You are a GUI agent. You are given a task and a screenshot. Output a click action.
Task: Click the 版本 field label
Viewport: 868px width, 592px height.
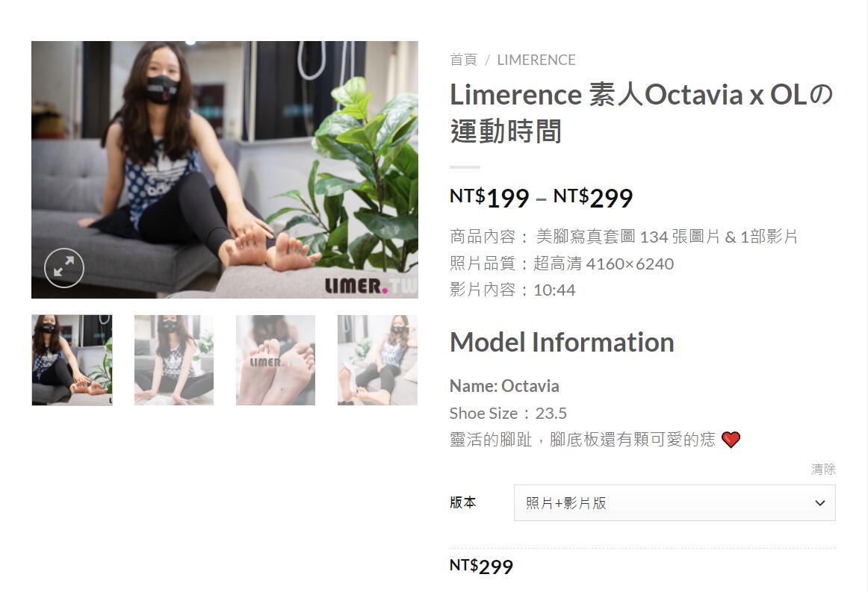pyautogui.click(x=463, y=502)
